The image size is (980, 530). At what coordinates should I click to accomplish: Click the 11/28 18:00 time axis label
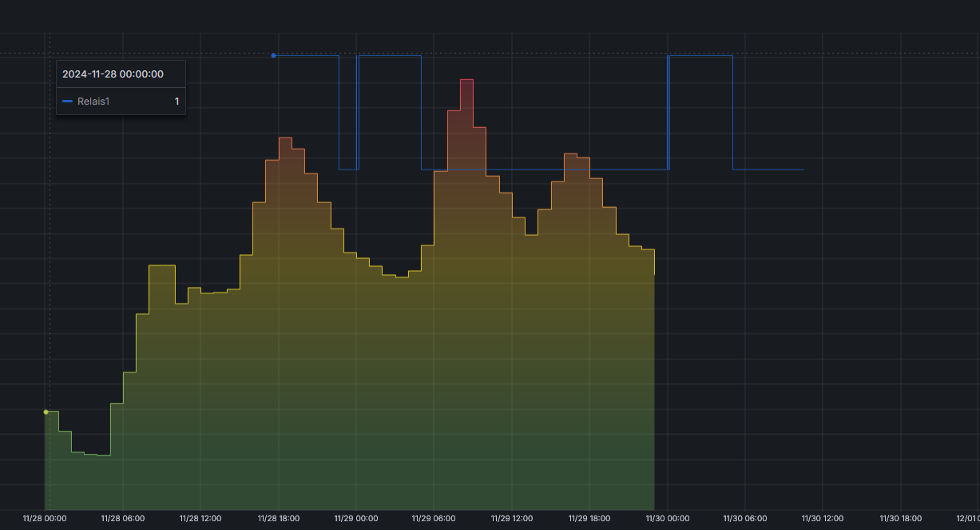point(279,519)
